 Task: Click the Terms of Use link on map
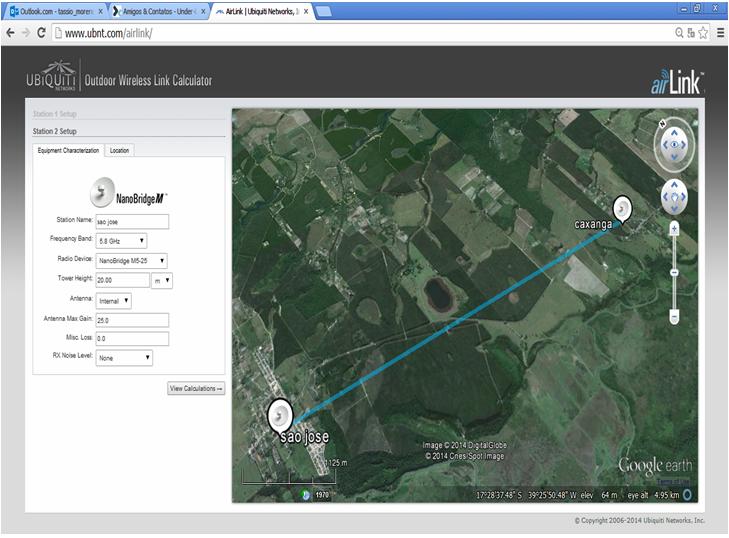point(674,481)
